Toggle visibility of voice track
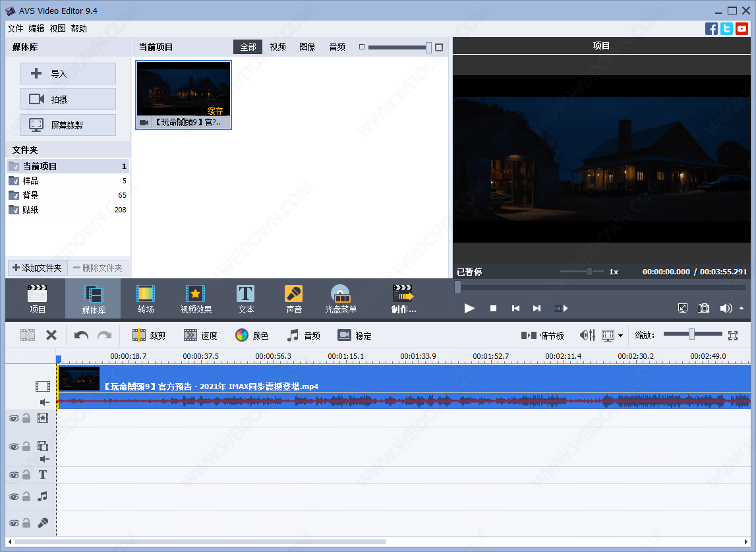The height and width of the screenshot is (552, 756). pos(14,523)
